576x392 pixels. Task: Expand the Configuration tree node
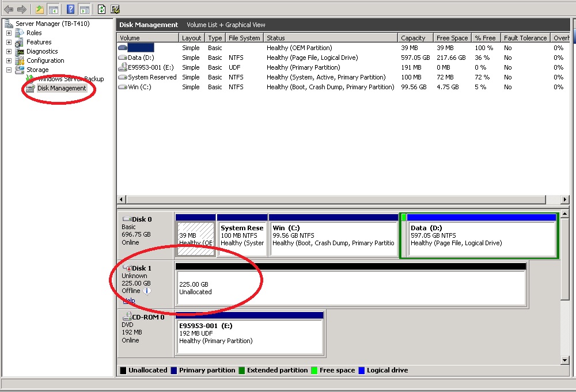pos(8,60)
